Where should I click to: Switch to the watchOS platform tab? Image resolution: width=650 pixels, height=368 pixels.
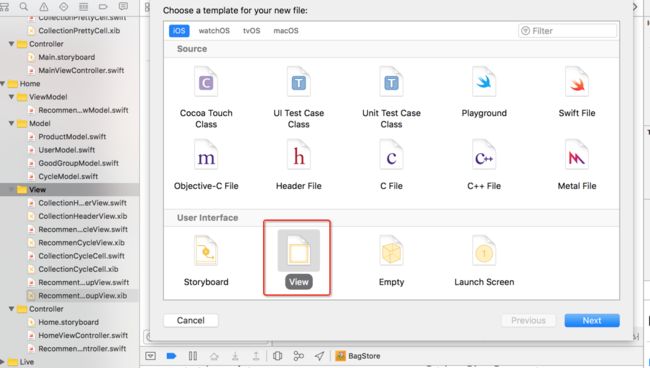(x=214, y=31)
